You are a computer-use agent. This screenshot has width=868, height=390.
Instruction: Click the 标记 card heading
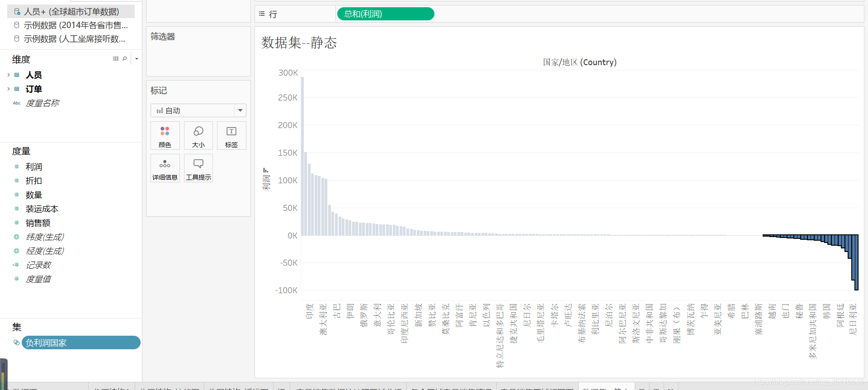[159, 90]
